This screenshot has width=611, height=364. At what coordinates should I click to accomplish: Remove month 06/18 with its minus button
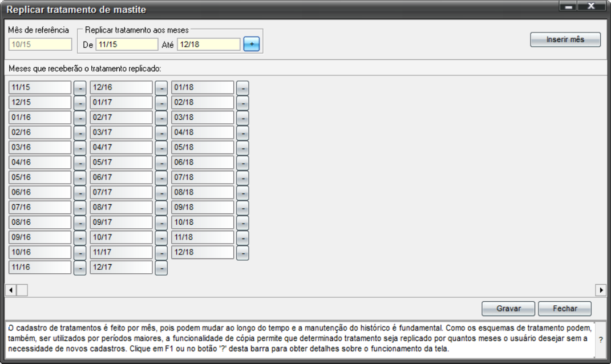(x=242, y=163)
